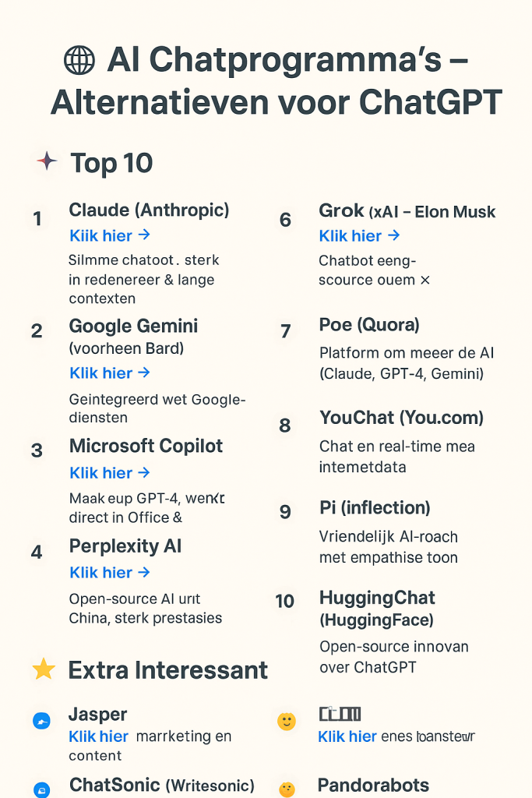This screenshot has width=532, height=798.
Task: Click the yellow emoji beside Pandorabots
Action: tap(287, 789)
